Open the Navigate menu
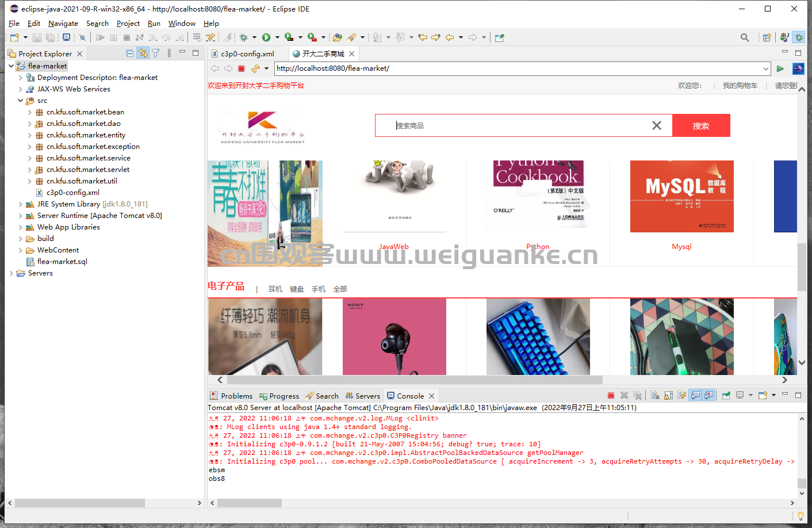The image size is (812, 528). pyautogui.click(x=63, y=24)
